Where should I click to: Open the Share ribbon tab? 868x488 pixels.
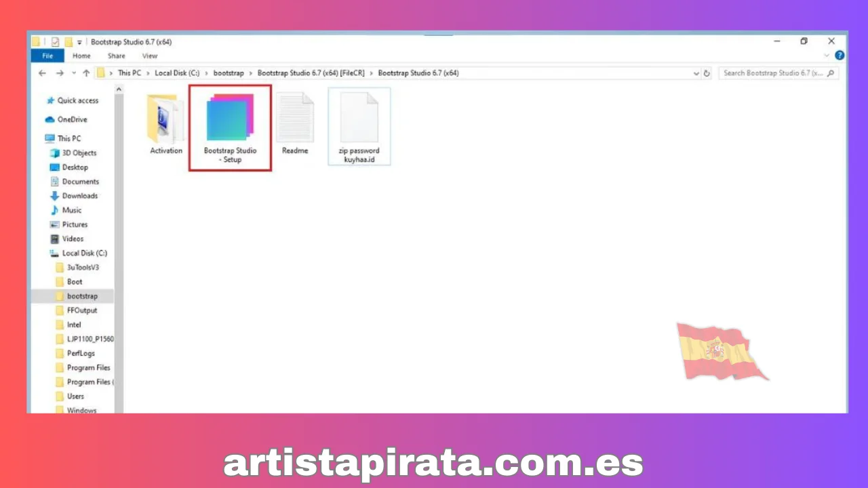click(x=116, y=56)
